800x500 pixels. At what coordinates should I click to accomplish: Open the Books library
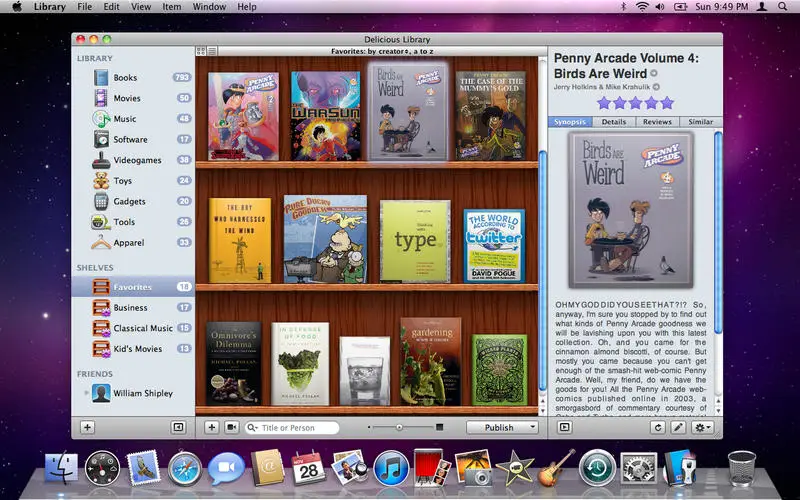133,78
